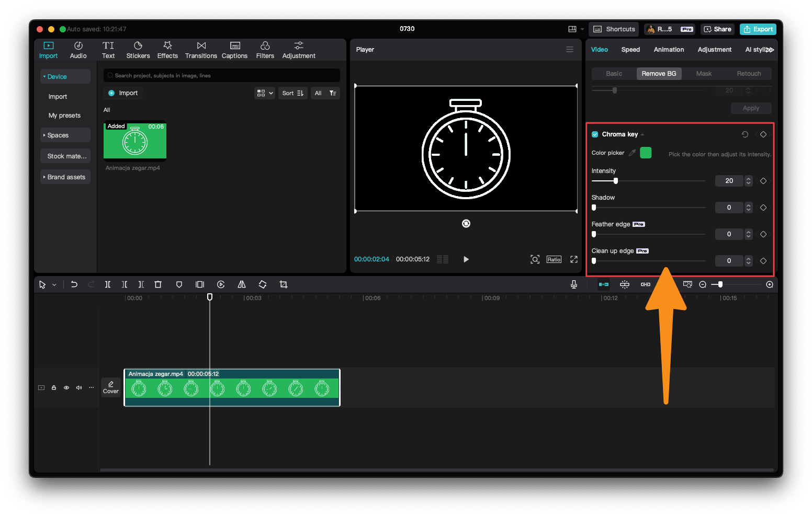Toggle track visibility eye icon
The image size is (812, 516).
66,387
